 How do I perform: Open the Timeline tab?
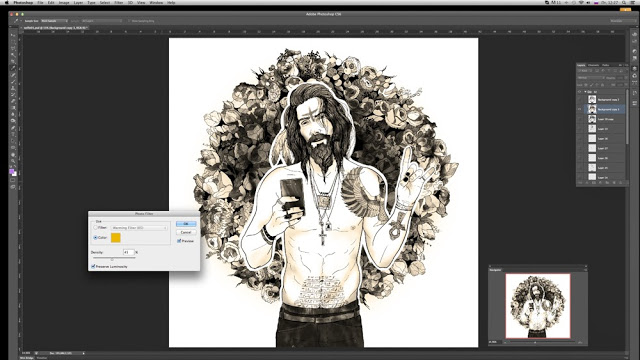point(42,358)
